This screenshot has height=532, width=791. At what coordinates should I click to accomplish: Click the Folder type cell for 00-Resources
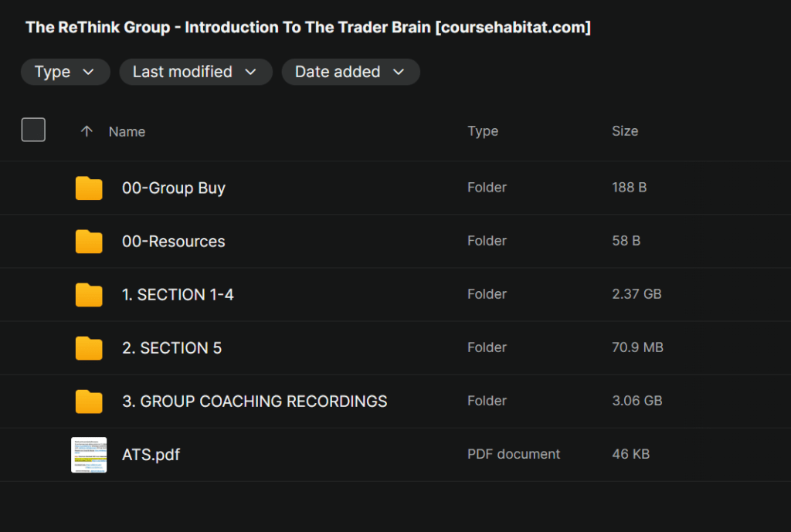(x=487, y=241)
